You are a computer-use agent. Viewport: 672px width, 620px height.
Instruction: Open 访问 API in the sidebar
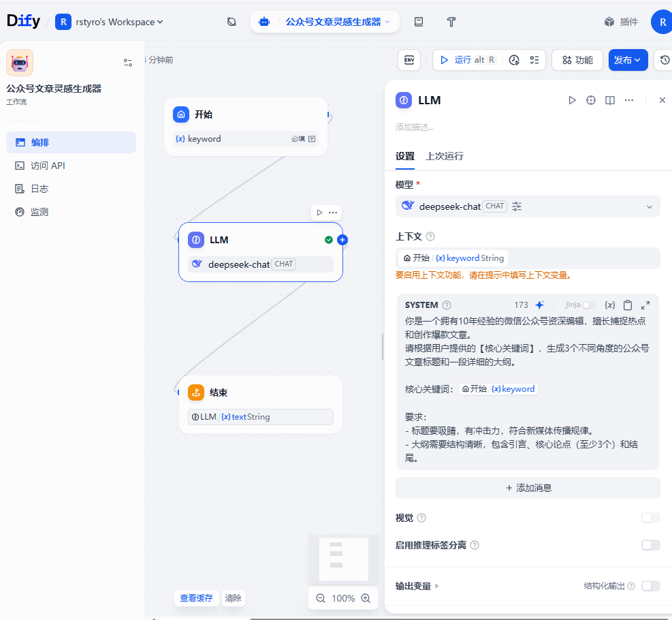(48, 166)
